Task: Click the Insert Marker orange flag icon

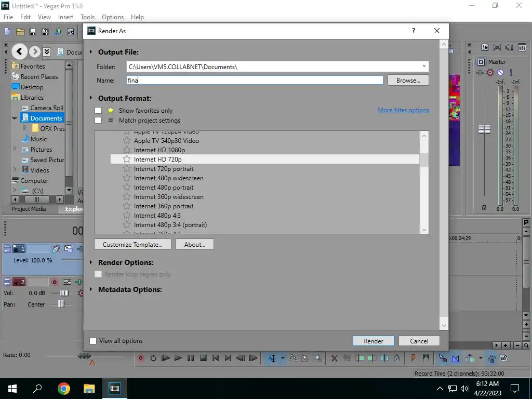Action: tap(413, 358)
